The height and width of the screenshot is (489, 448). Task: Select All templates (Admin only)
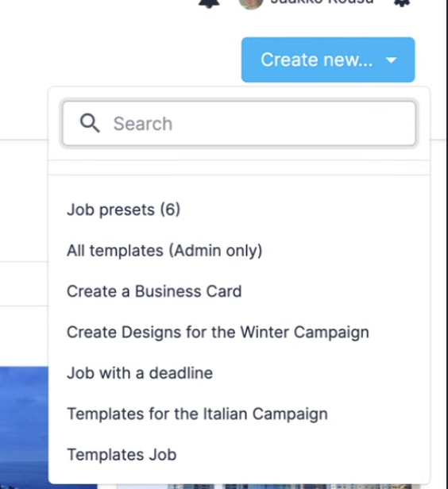[164, 250]
